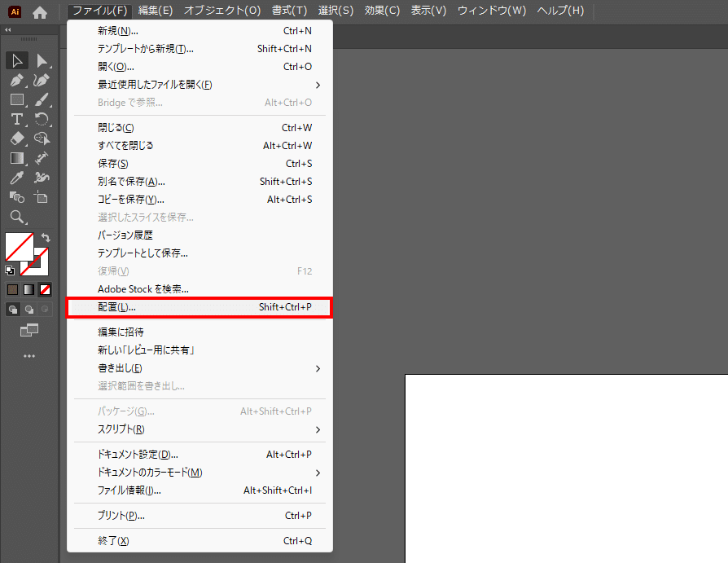Image resolution: width=728 pixels, height=563 pixels.
Task: Open Edit Toolbar three-dots button
Action: point(29,356)
